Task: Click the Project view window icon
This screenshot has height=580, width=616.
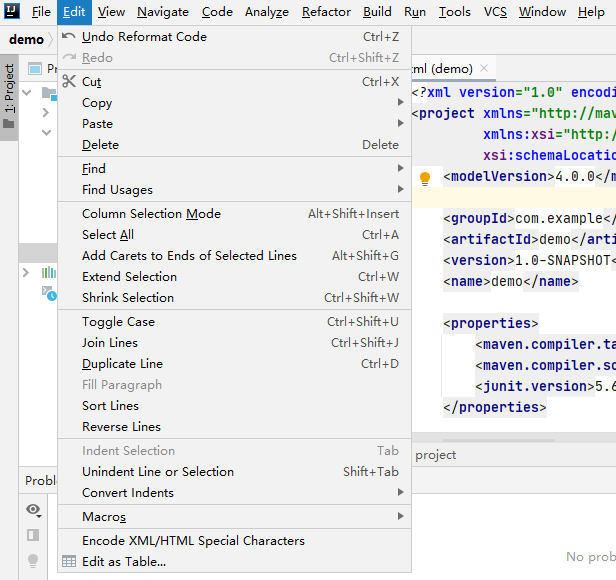Action: coord(35,69)
